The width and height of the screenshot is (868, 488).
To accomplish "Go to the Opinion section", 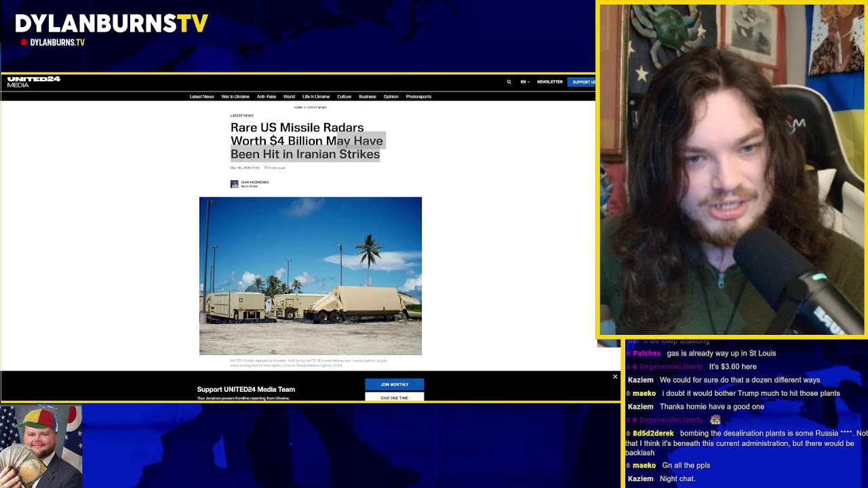I will (391, 96).
